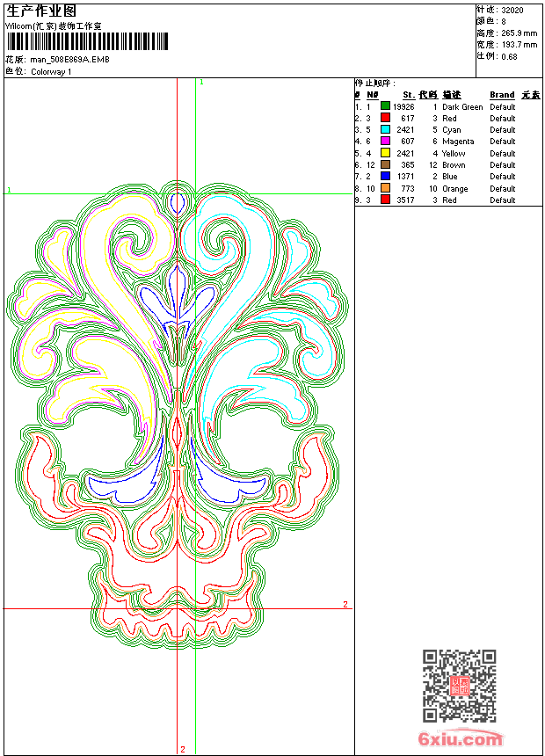Click the Dark Green description text in row 1
This screenshot has width=545, height=756.
pyautogui.click(x=462, y=107)
